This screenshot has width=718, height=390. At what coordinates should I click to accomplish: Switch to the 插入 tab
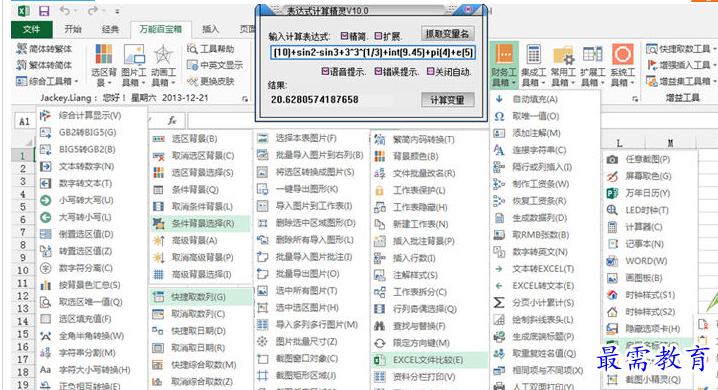[210, 29]
